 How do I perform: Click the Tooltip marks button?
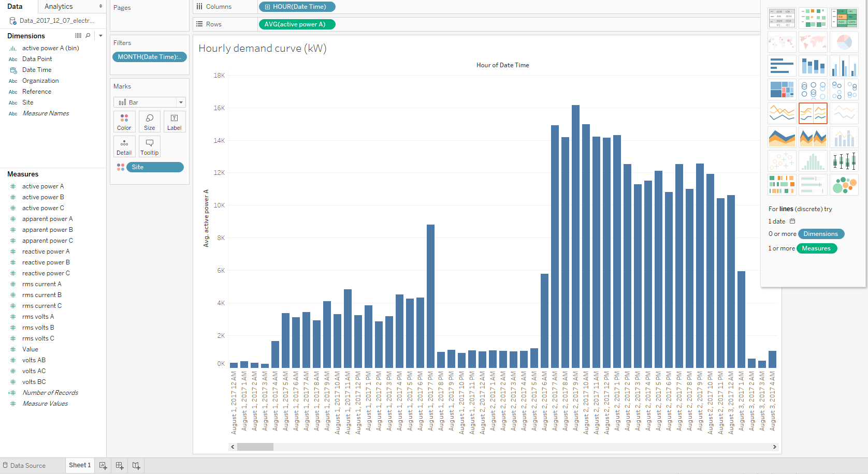point(149,146)
